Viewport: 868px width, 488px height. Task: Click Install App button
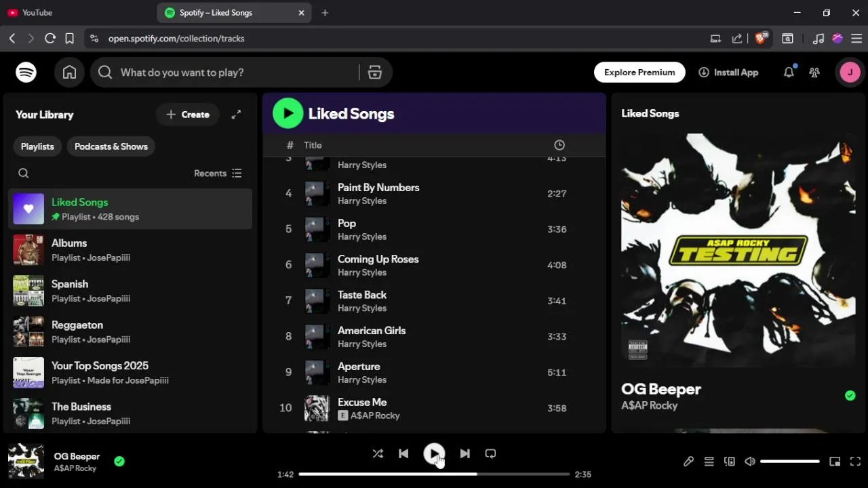(728, 73)
